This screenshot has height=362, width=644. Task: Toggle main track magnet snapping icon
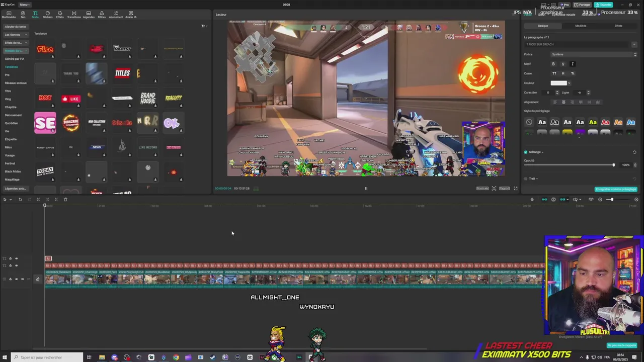tap(544, 200)
